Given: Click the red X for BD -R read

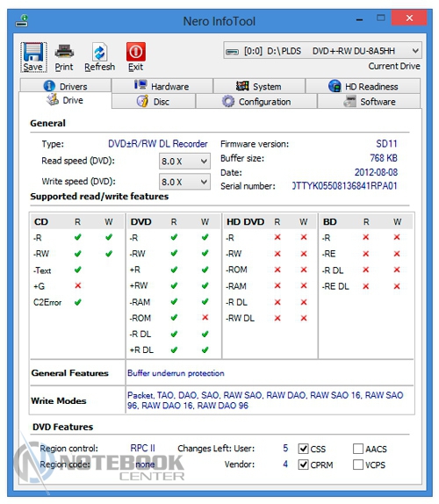Looking at the screenshot, I should click(366, 237).
